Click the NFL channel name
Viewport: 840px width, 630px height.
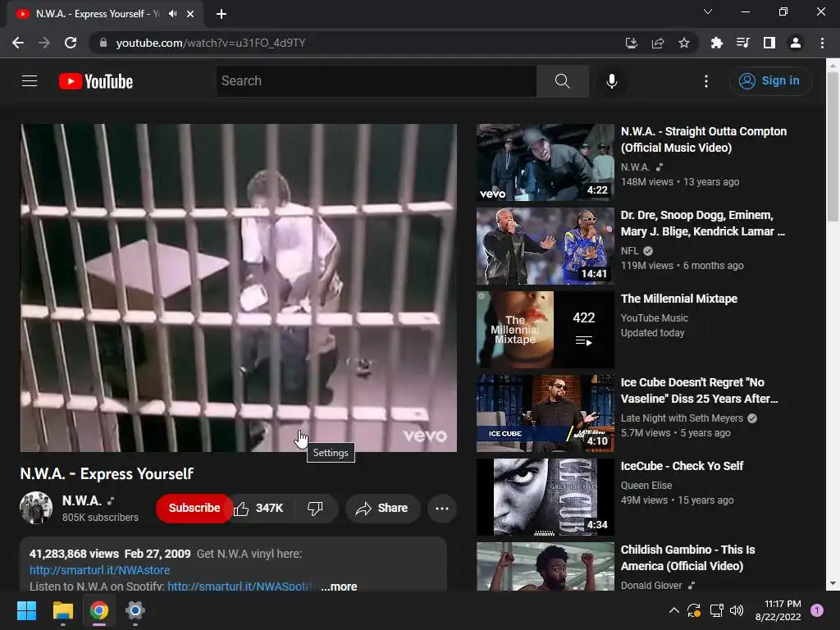[x=630, y=251]
